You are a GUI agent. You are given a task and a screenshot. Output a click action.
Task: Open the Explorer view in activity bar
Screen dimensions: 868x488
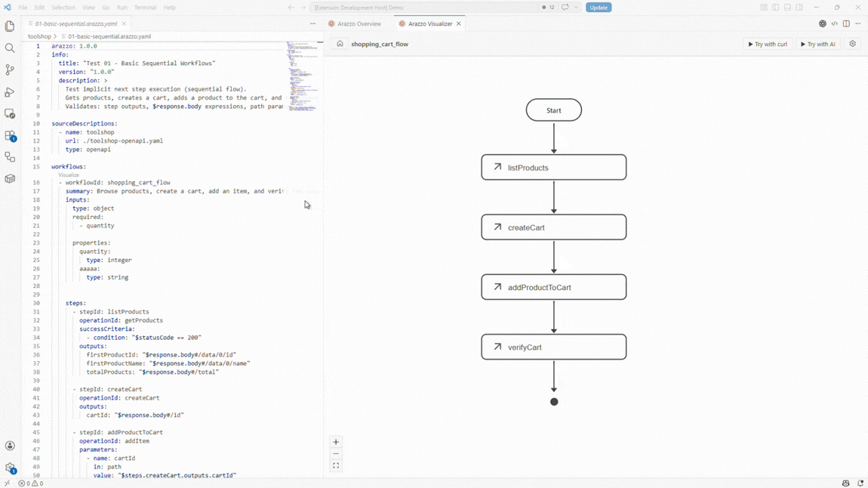click(10, 26)
